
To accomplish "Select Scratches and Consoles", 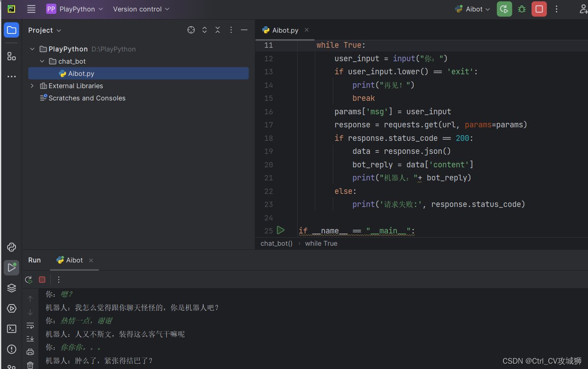I will click(82, 98).
